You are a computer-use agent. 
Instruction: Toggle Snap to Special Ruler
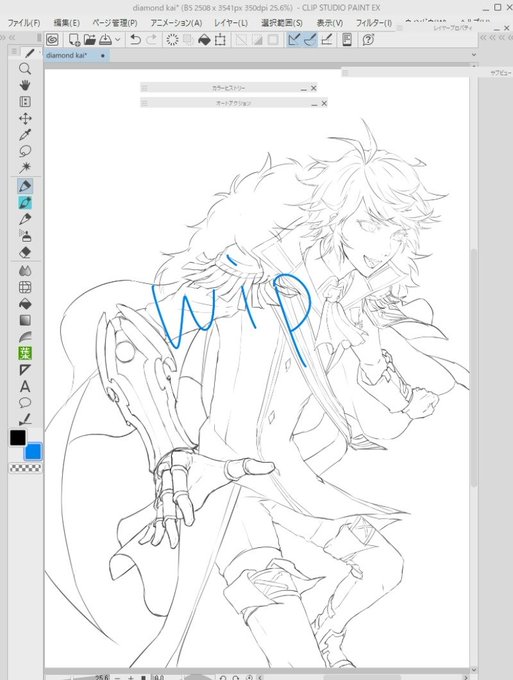coord(310,40)
